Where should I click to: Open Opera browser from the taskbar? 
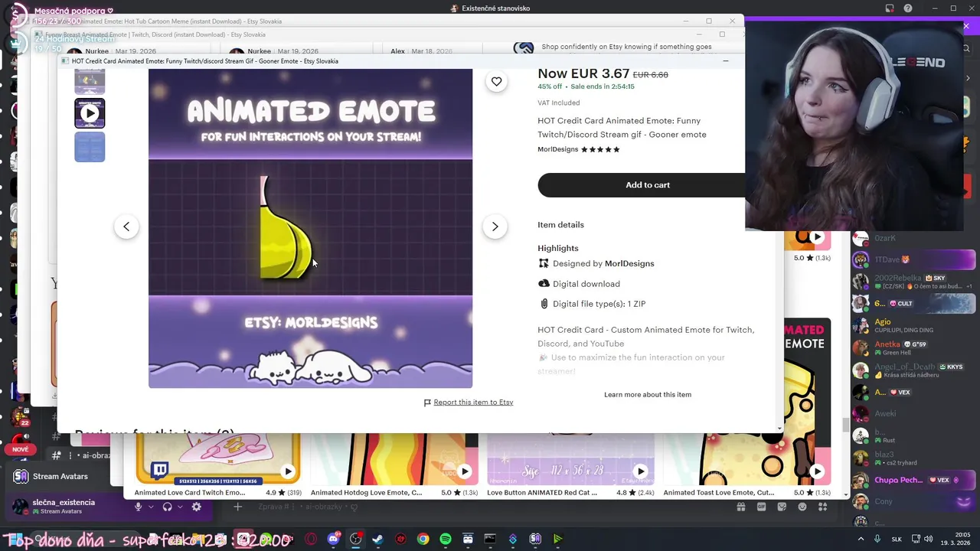311,539
